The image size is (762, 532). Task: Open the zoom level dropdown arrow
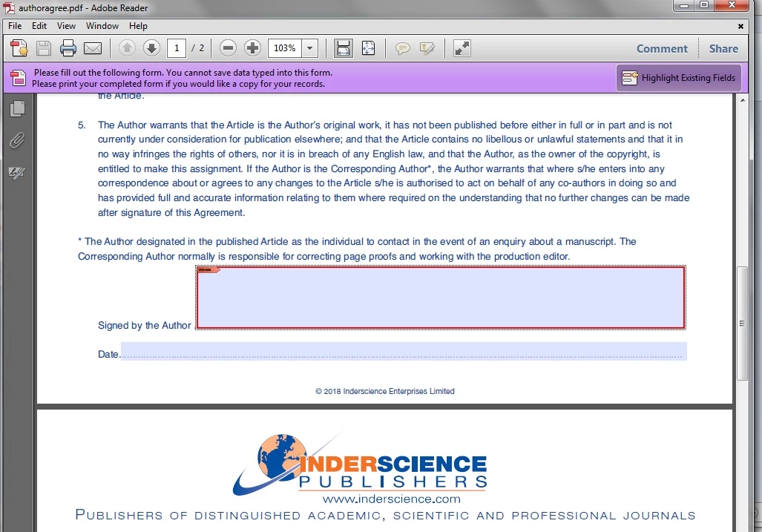click(x=309, y=48)
